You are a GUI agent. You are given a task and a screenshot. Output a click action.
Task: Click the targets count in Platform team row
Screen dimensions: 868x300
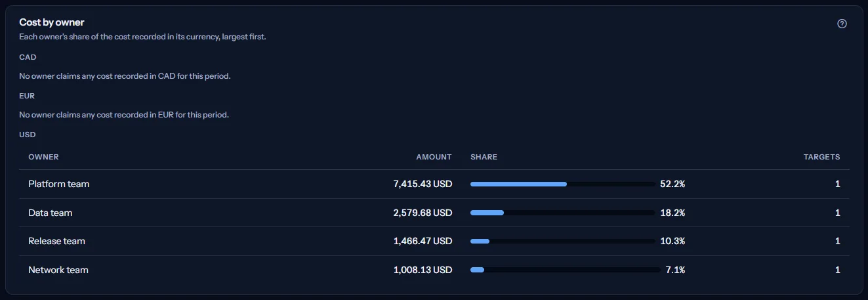(838, 184)
